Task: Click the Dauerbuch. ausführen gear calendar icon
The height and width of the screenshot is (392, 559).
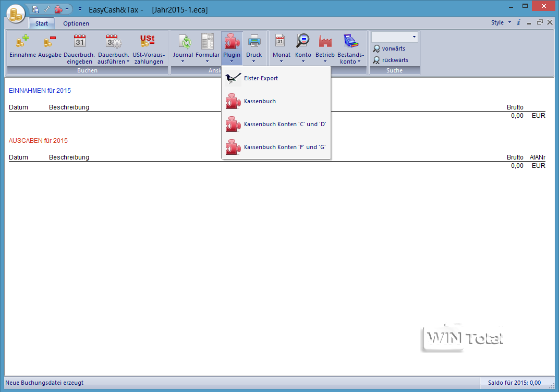Action: click(114, 41)
